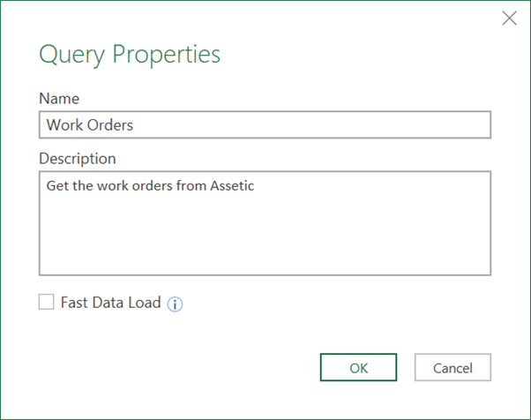The width and height of the screenshot is (531, 420).
Task: Click the Name field label
Action: (59, 99)
